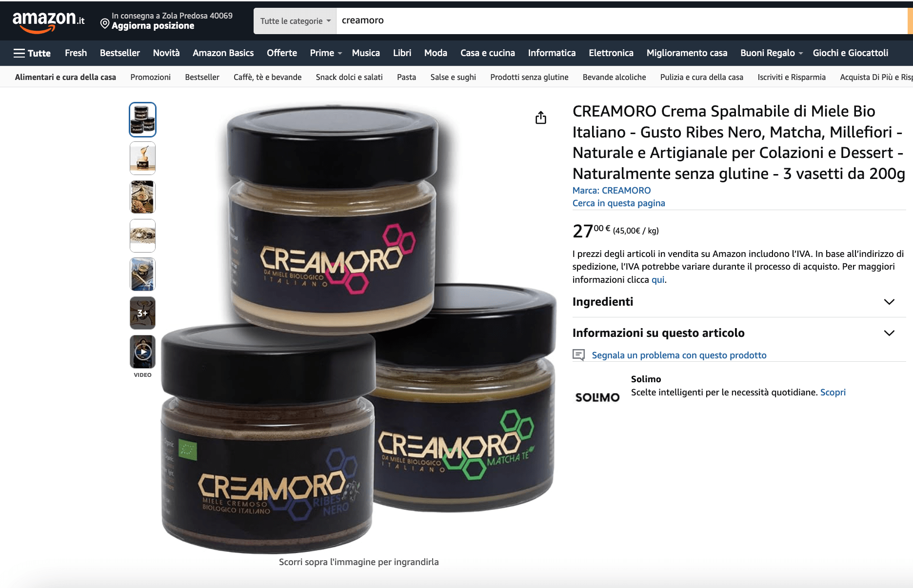913x588 pixels.
Task: Open the Tutte le categorie dropdown
Action: coord(295,21)
